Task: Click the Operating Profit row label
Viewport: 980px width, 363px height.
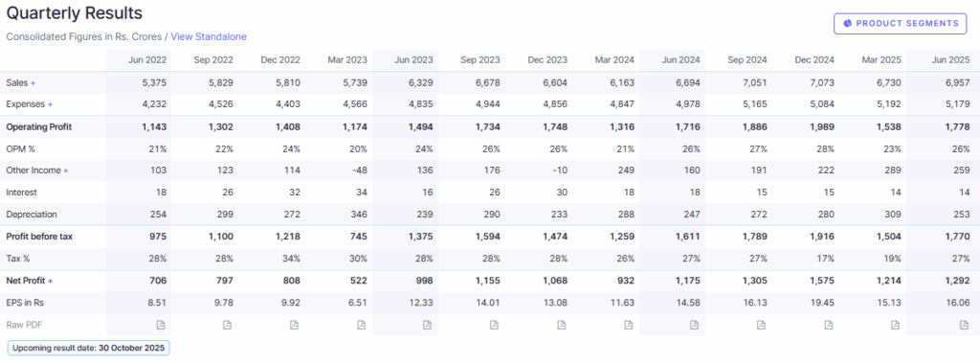Action: click(38, 127)
